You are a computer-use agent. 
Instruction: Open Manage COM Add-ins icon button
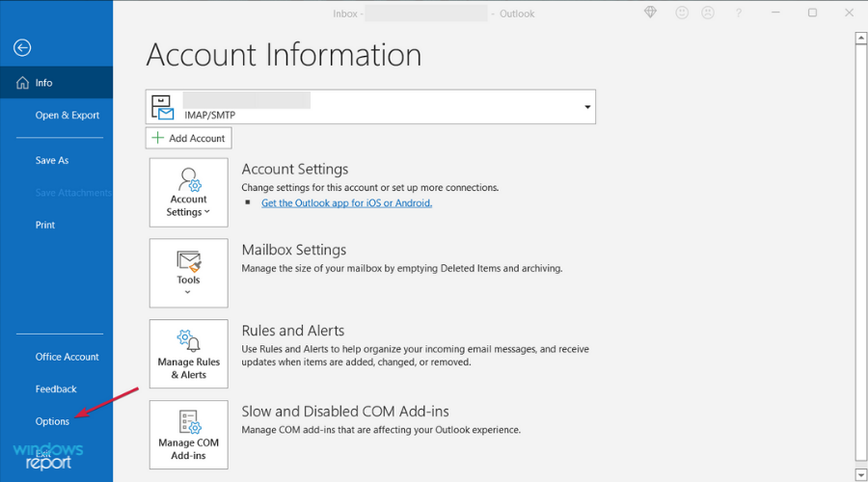(x=189, y=434)
